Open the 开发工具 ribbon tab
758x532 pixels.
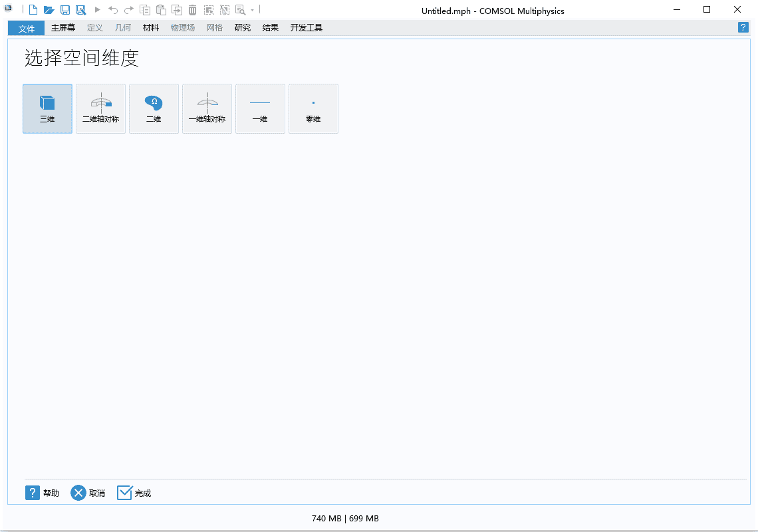pos(307,28)
